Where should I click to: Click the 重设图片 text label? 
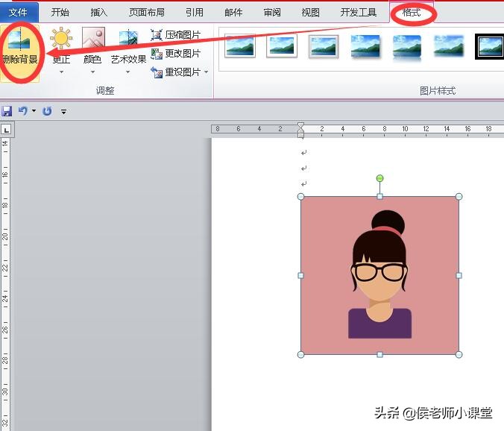click(x=183, y=72)
